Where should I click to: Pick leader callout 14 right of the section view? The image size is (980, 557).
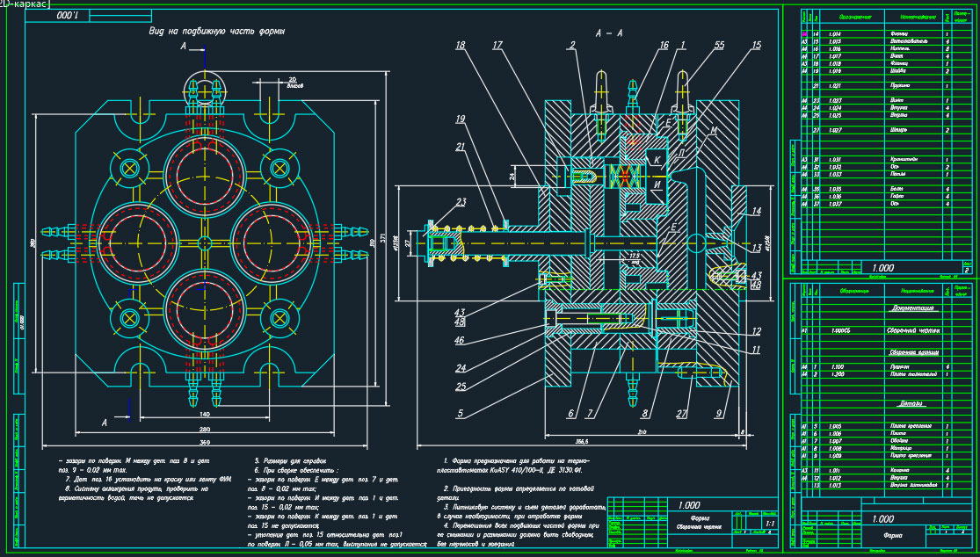[757, 212]
